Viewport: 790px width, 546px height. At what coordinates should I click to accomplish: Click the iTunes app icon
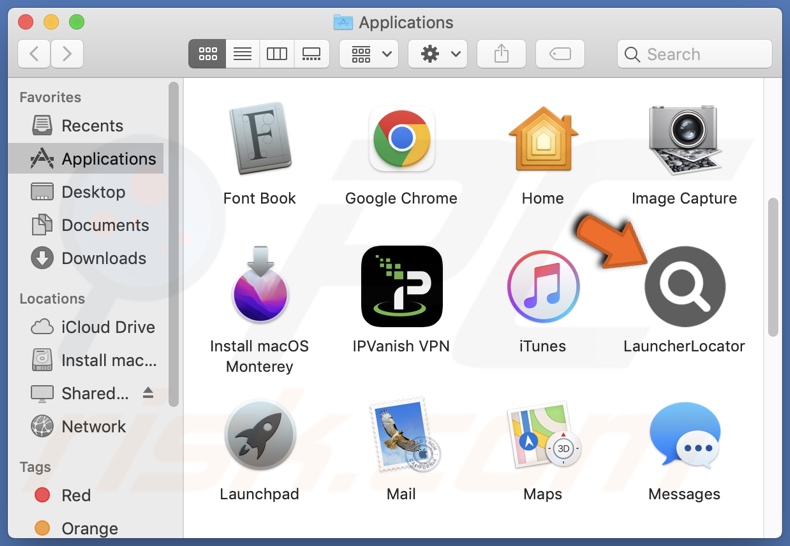[x=543, y=286]
